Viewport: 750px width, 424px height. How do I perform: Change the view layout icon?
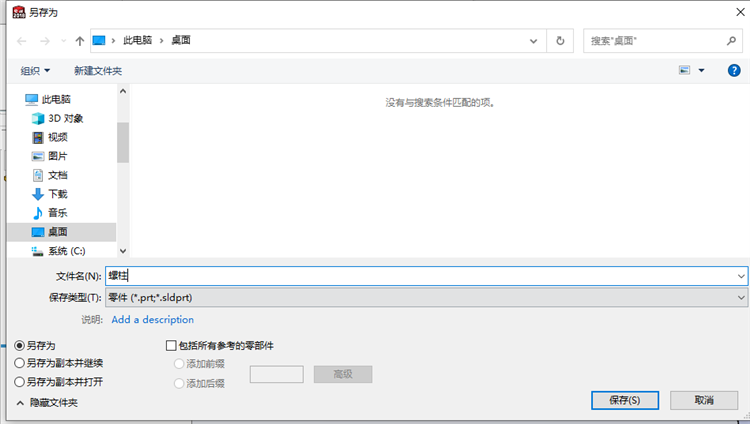click(684, 70)
